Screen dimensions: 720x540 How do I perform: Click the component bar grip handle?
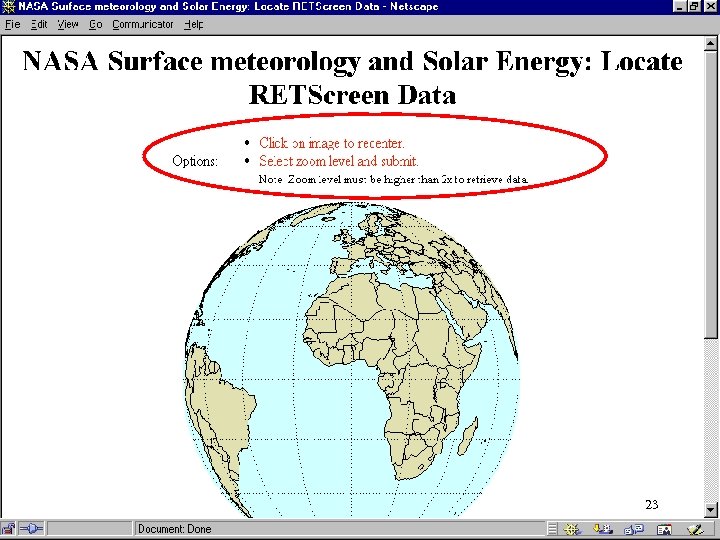[552, 529]
